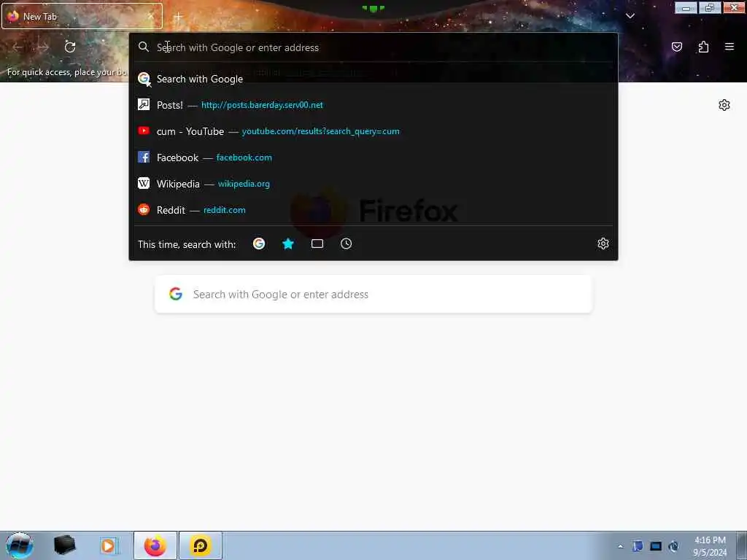Click the magnifier icon in the address bar
Viewport: 747px width, 560px height.
(144, 47)
